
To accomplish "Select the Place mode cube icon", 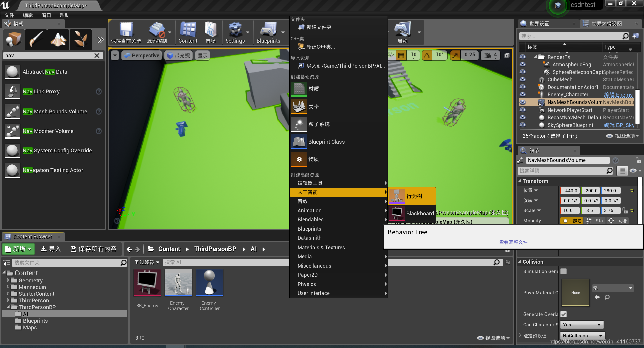I will 14,40.
